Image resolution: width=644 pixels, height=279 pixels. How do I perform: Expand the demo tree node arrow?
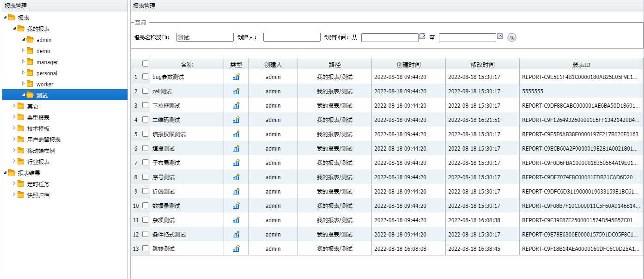tap(24, 50)
